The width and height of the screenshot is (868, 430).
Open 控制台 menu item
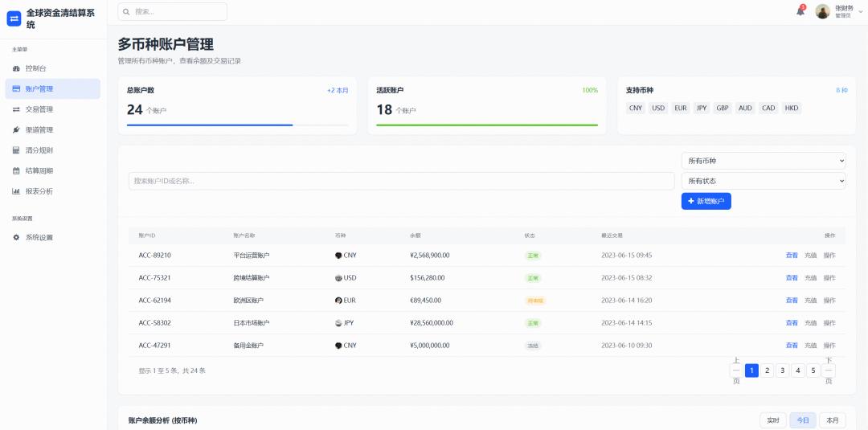click(52, 68)
